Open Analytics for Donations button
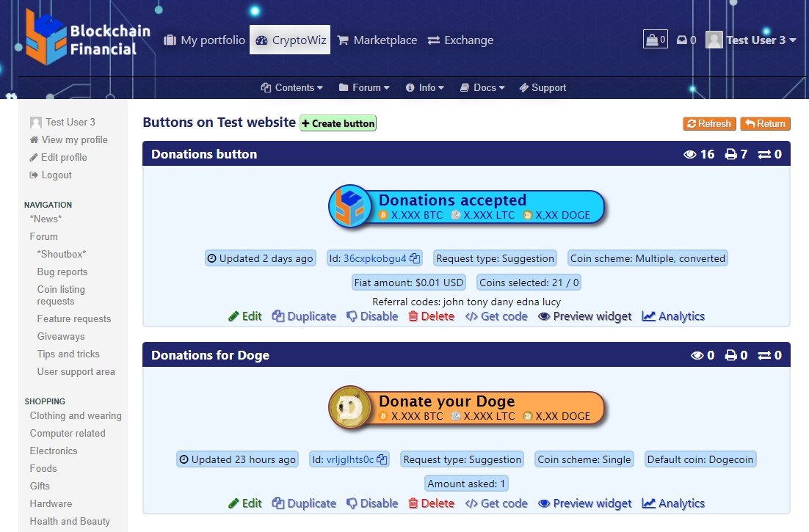Image resolution: width=809 pixels, height=532 pixels. [x=673, y=316]
